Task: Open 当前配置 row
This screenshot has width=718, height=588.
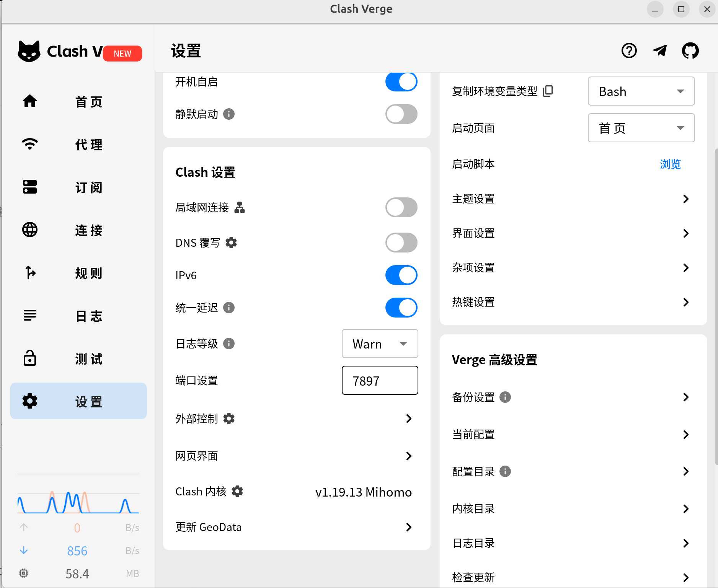Action: (x=573, y=435)
